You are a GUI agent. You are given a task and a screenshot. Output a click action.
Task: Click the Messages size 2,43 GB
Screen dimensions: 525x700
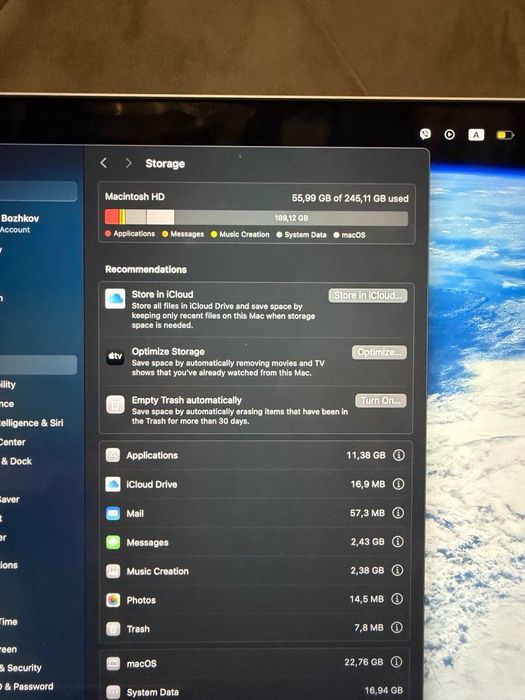tap(367, 542)
